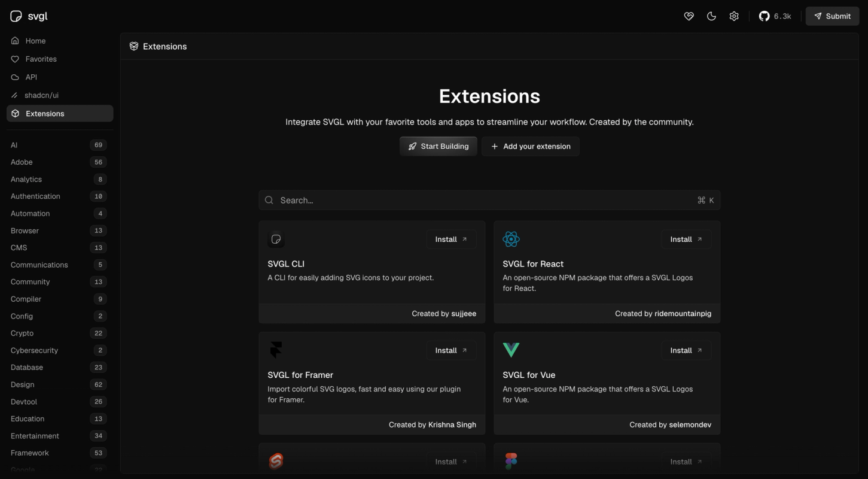Click the Framer logo icon
The height and width of the screenshot is (479, 868).
tap(276, 350)
